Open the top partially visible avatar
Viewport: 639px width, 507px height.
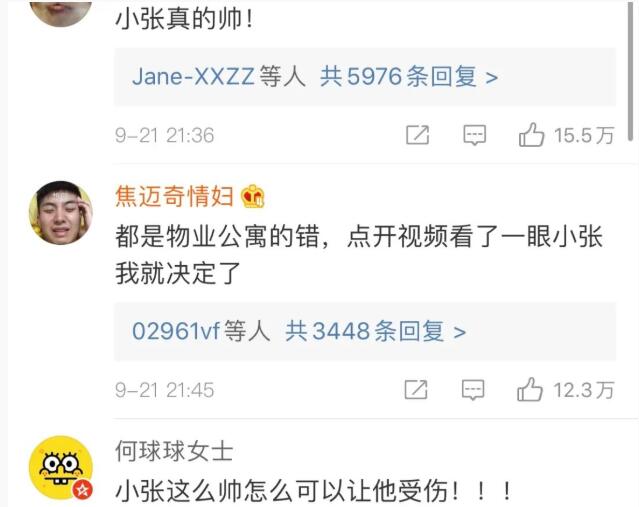coord(61,13)
